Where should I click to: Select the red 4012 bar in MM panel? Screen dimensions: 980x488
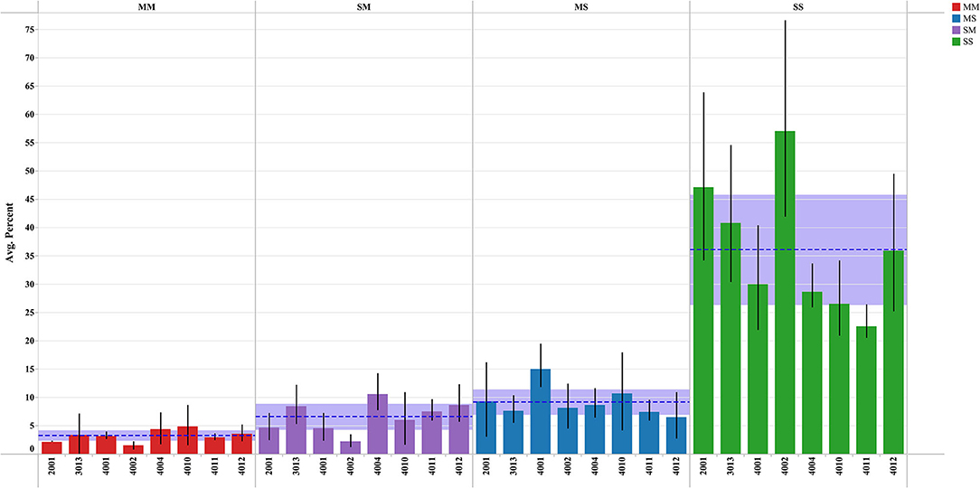[242, 444]
